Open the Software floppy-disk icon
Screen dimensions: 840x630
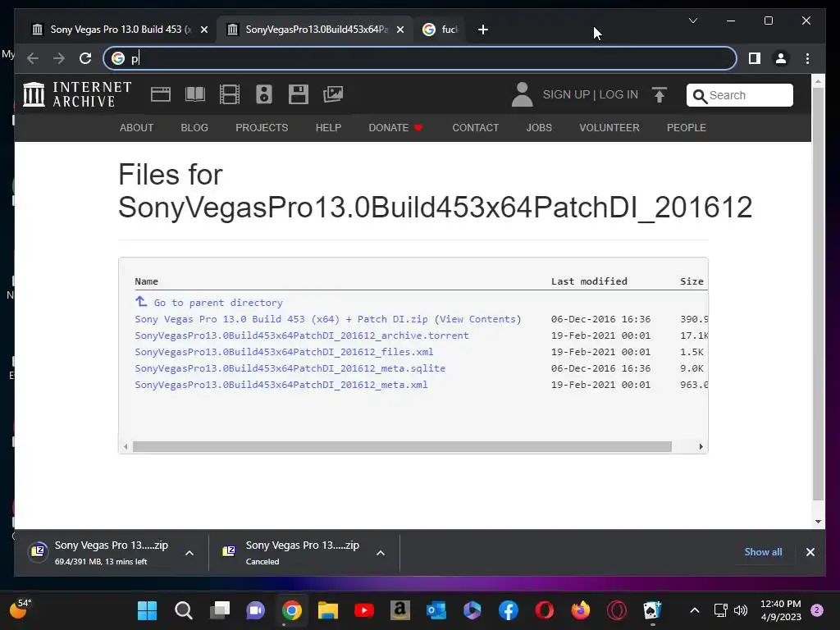click(x=299, y=94)
